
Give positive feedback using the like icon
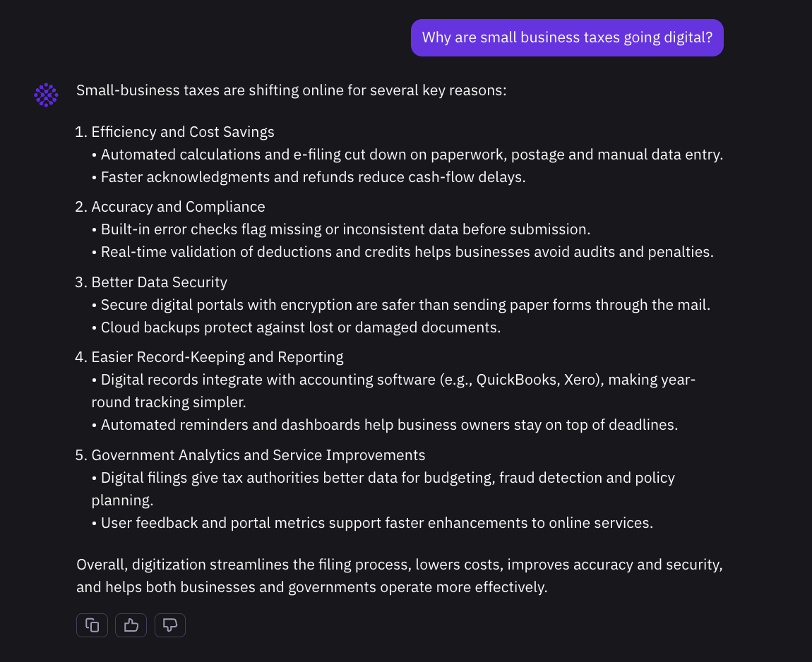[131, 625]
